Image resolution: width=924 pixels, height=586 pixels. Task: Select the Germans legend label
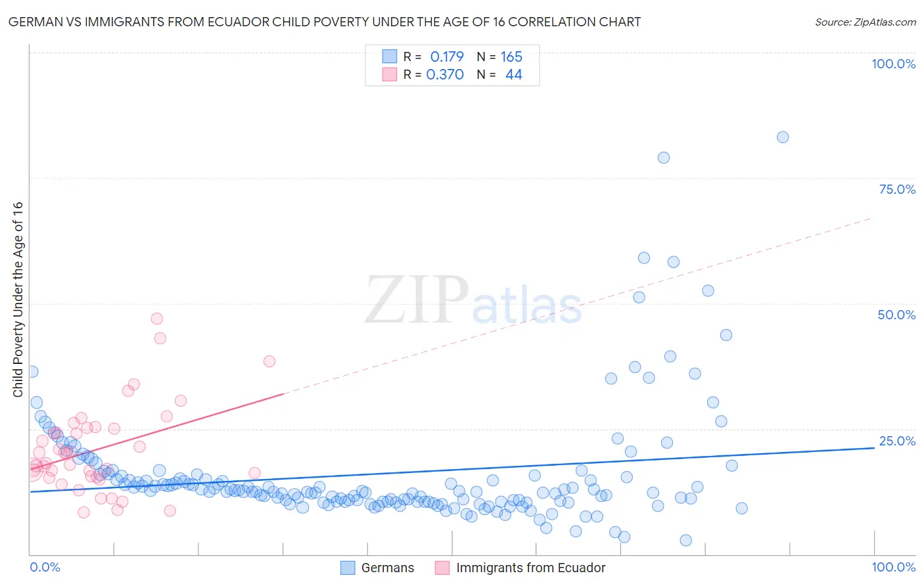388,568
